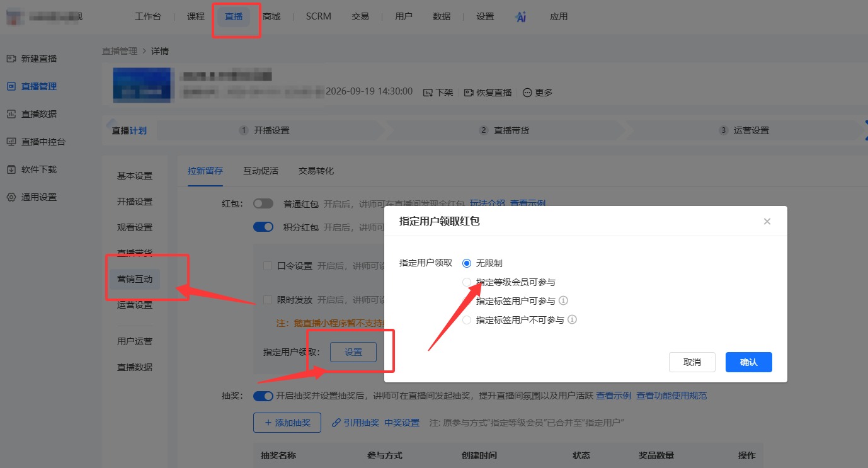Image resolution: width=868 pixels, height=468 pixels.
Task: Click 下架 to take the live stream offline
Action: (438, 93)
